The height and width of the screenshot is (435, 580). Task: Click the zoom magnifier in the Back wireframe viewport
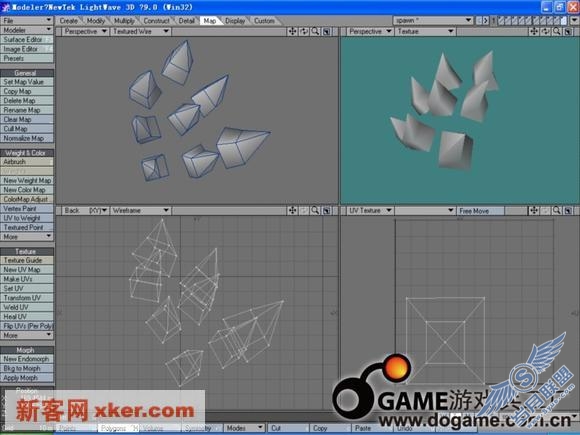[315, 210]
